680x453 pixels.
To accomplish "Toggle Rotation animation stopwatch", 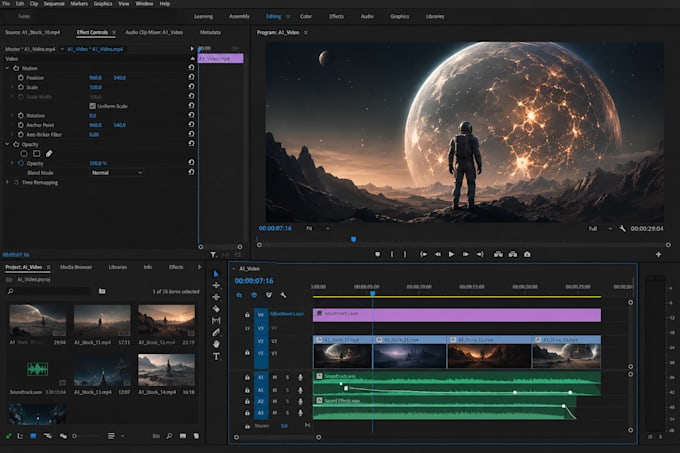I will (20, 115).
